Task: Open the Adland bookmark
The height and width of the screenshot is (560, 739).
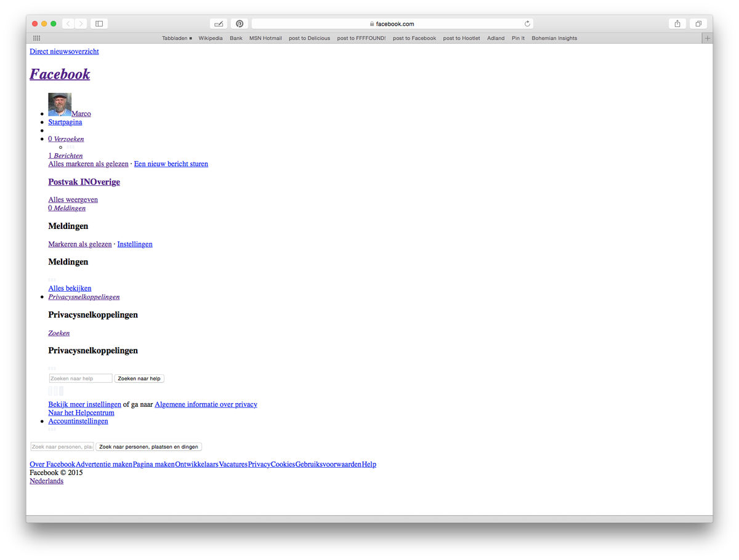Action: [496, 38]
